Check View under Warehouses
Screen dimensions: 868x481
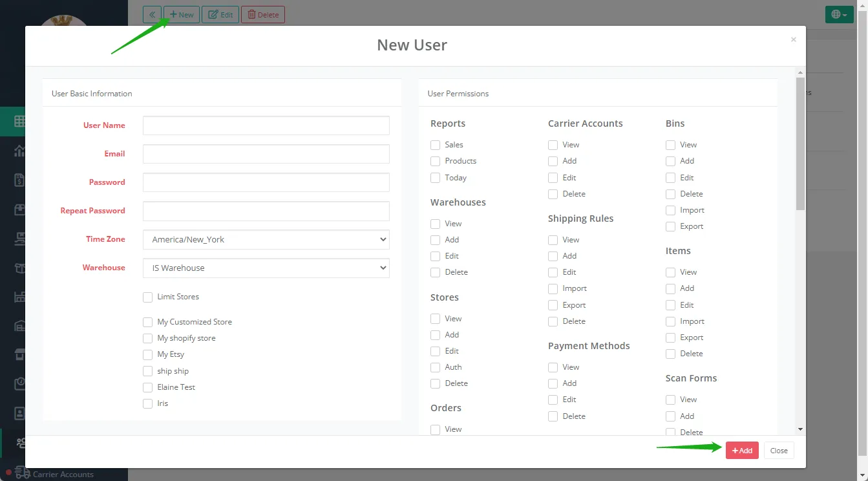[x=436, y=224]
